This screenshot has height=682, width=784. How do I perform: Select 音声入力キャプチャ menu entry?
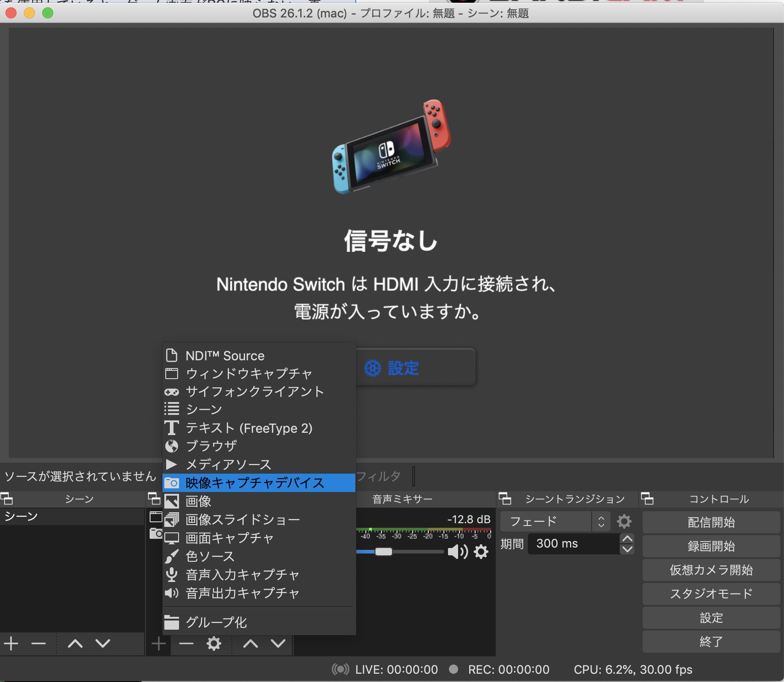[259, 575]
